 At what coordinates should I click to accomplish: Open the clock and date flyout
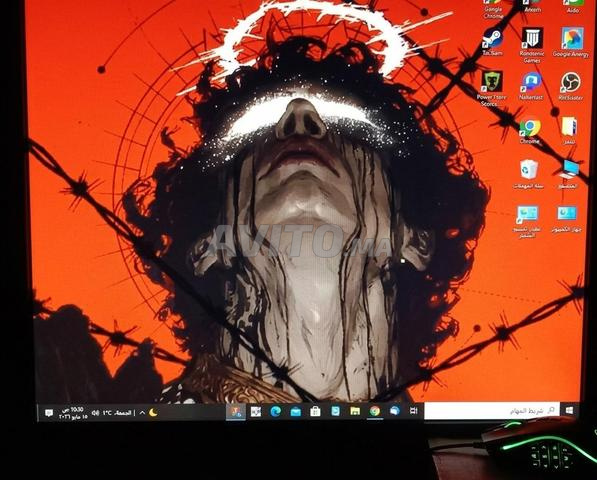tap(73, 413)
